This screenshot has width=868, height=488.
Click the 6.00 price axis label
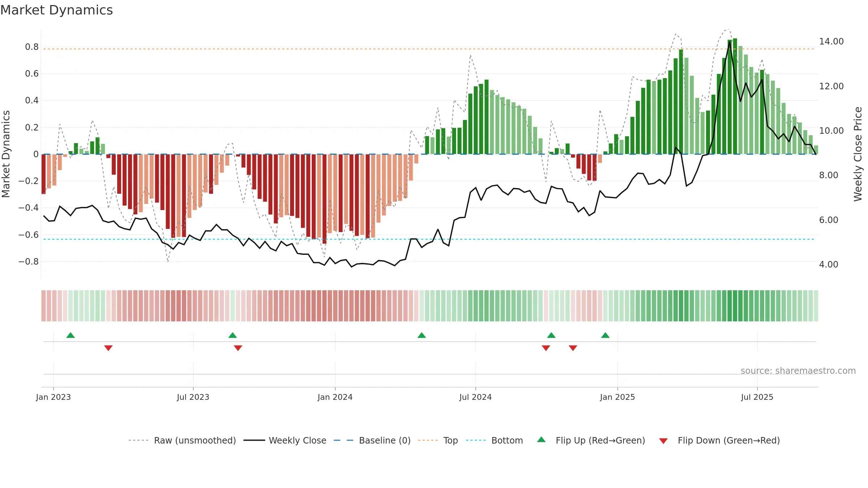pyautogui.click(x=829, y=220)
